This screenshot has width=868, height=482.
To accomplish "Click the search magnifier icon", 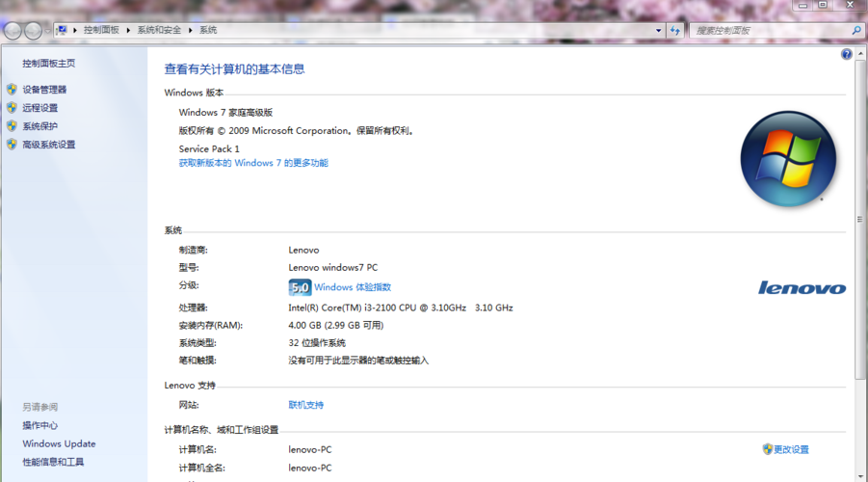I will click(855, 31).
